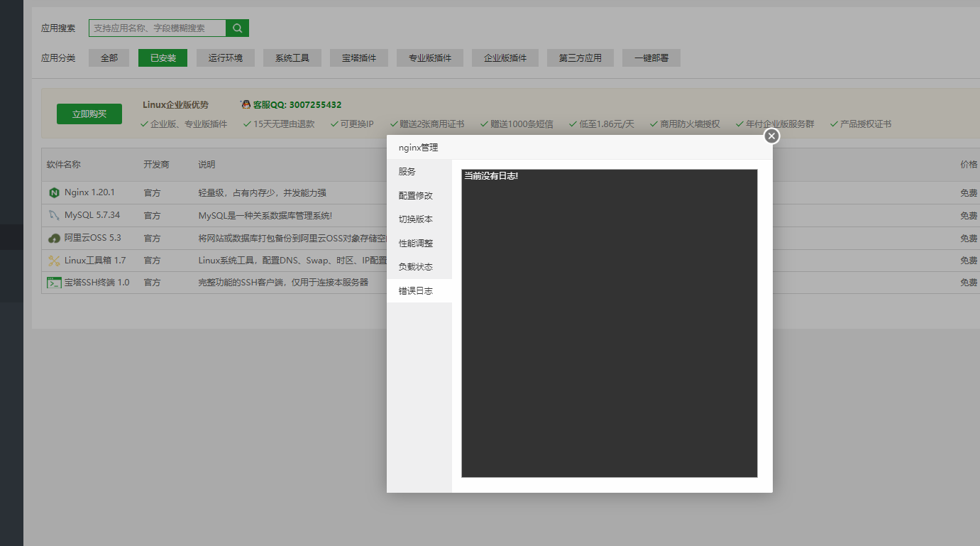Click the 阿里云OSS 5.3 software name
Screen dimensions: 980x546
click(93, 238)
